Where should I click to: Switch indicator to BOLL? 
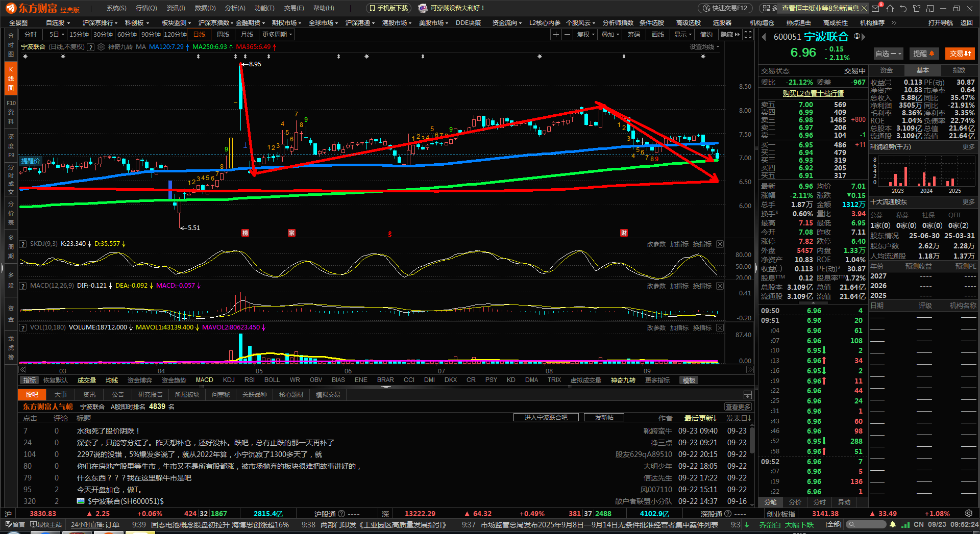click(272, 380)
